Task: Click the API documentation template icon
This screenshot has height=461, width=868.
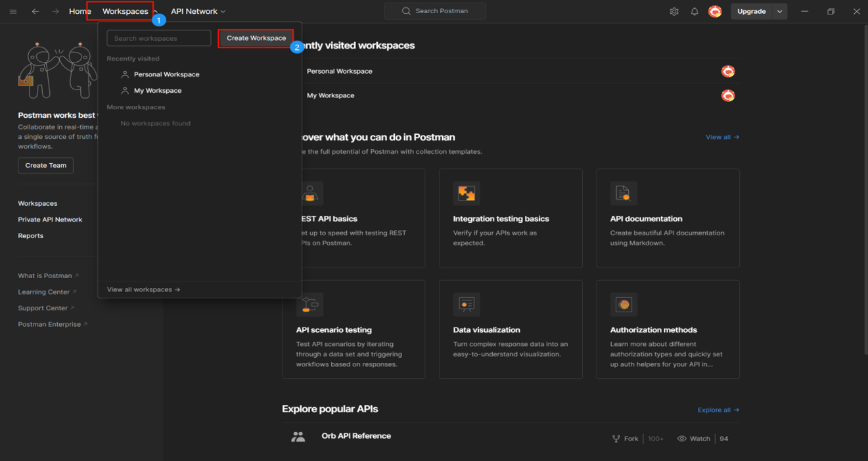Action: (x=623, y=193)
